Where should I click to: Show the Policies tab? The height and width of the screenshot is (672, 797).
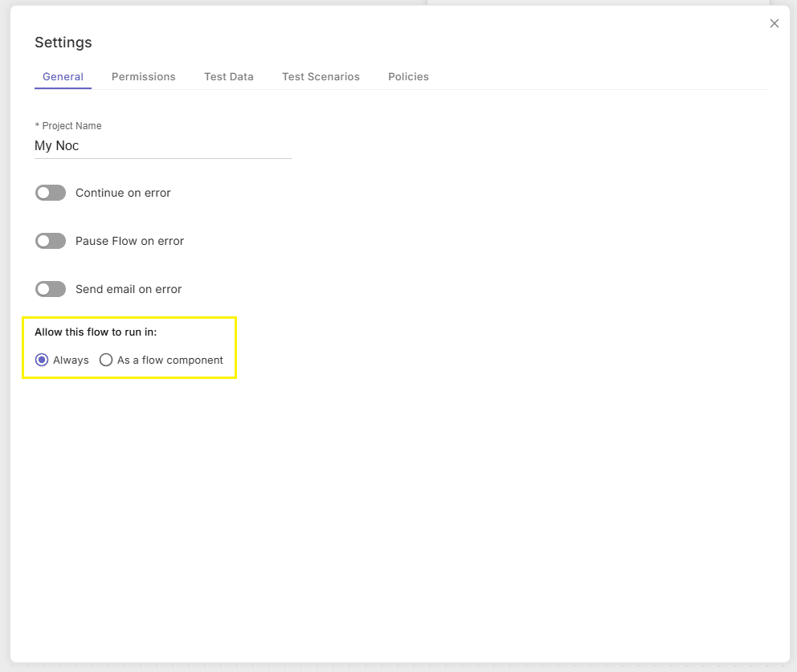[x=408, y=77]
